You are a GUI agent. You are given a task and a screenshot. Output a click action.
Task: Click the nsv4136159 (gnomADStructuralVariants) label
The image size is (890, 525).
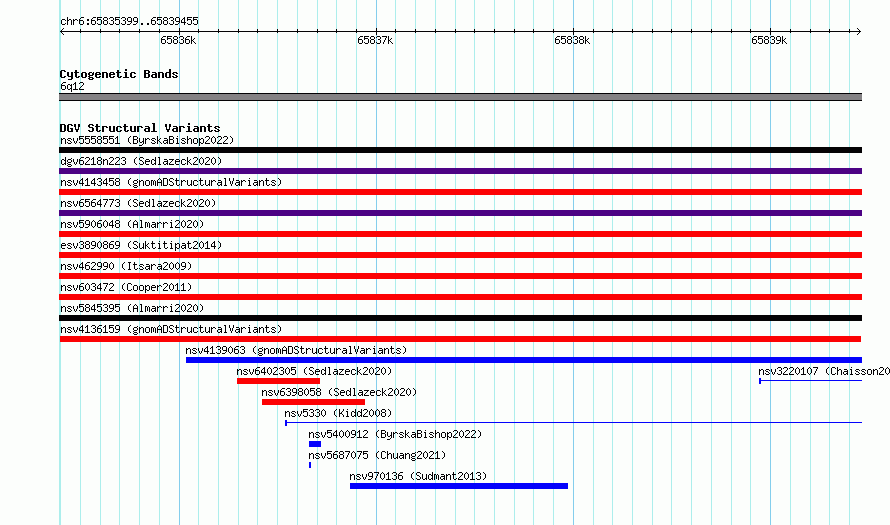pos(171,329)
